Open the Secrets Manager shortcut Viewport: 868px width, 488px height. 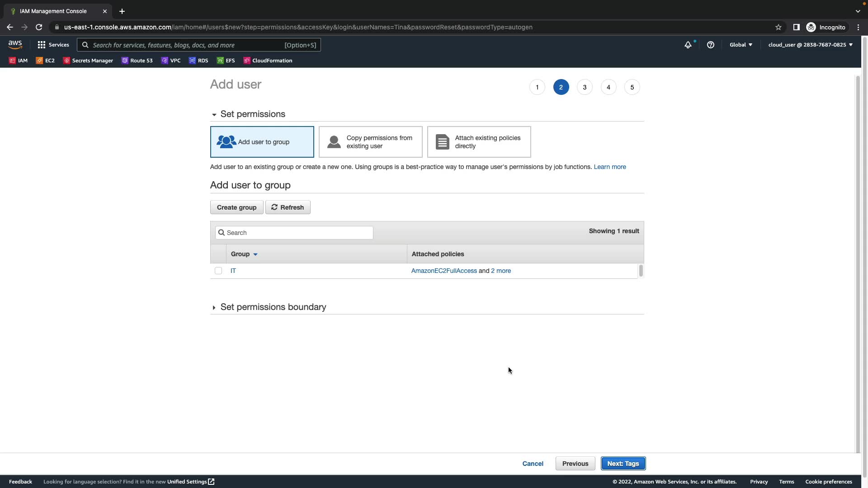point(88,61)
